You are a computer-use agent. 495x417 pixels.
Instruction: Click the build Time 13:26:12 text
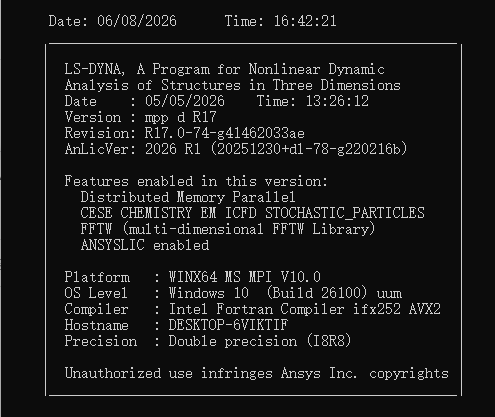(313, 101)
